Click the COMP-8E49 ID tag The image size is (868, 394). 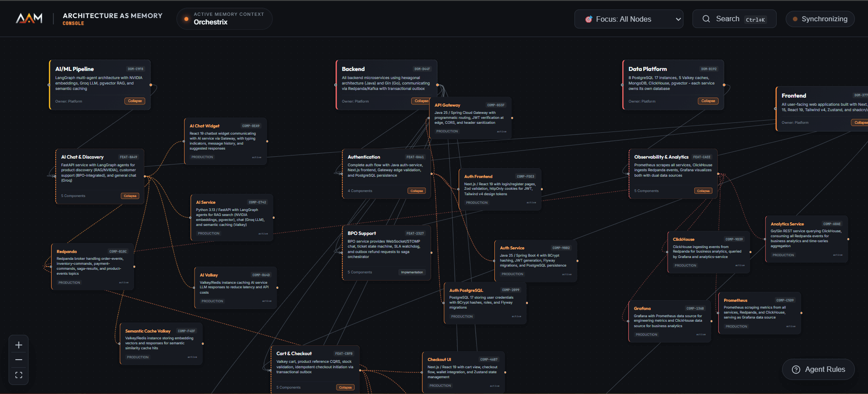[x=251, y=126]
